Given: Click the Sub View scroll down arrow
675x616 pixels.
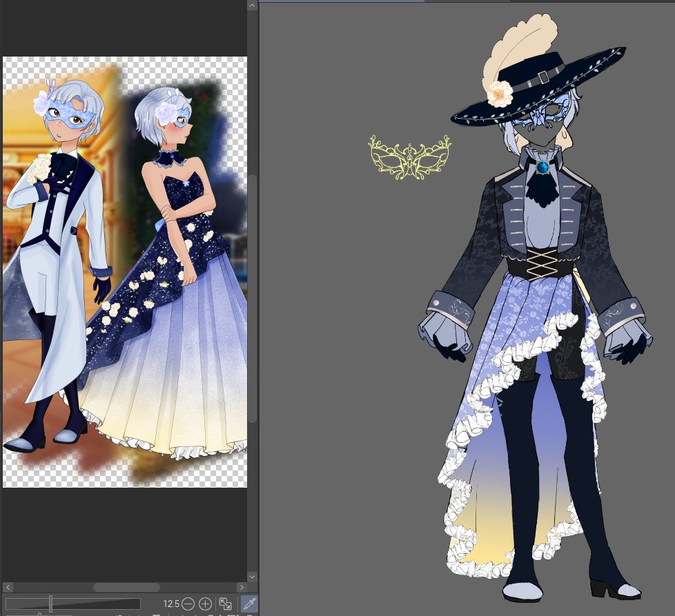Looking at the screenshot, I should point(253,577).
